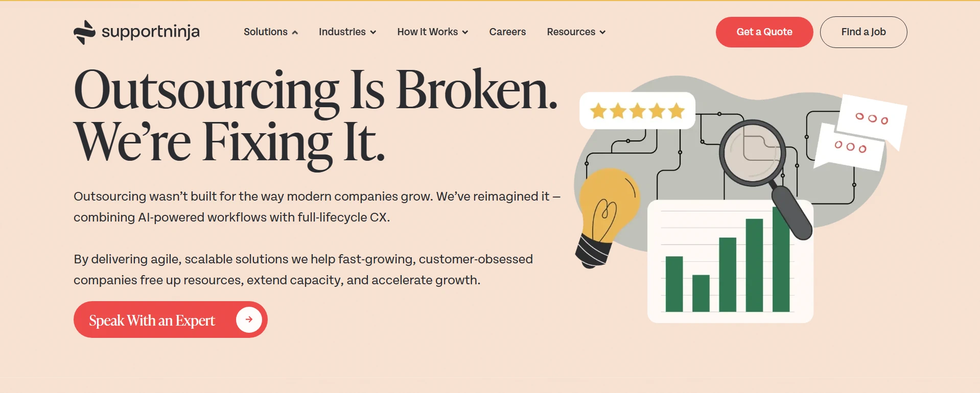Select the How it Works menu label
The height and width of the screenshot is (393, 980).
click(x=427, y=32)
